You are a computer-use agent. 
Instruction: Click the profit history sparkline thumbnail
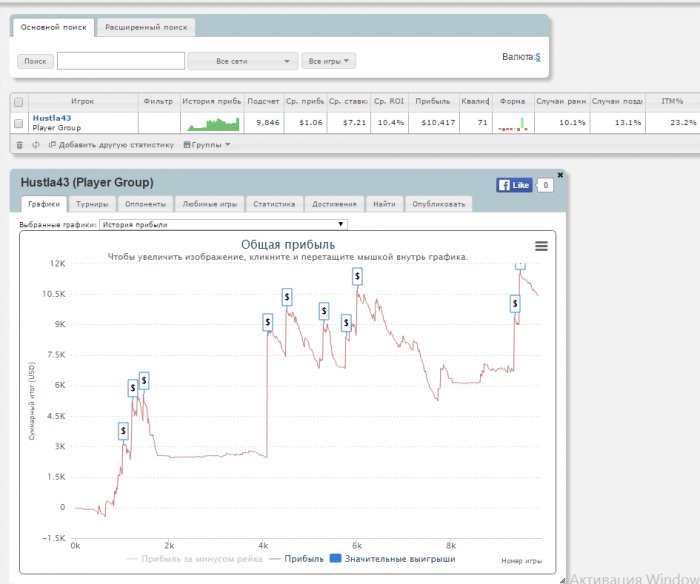tap(213, 123)
